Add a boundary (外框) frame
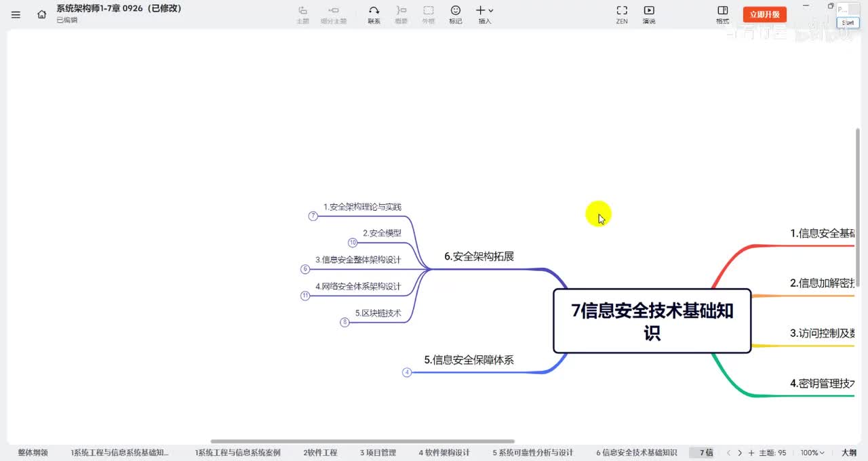Image resolution: width=868 pixels, height=461 pixels. click(429, 14)
